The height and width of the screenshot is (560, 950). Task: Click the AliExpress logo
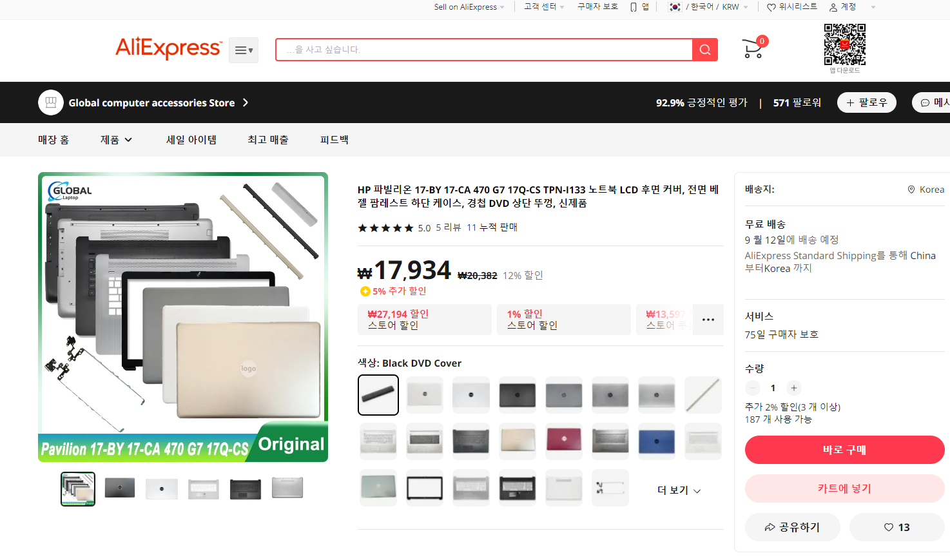(168, 48)
